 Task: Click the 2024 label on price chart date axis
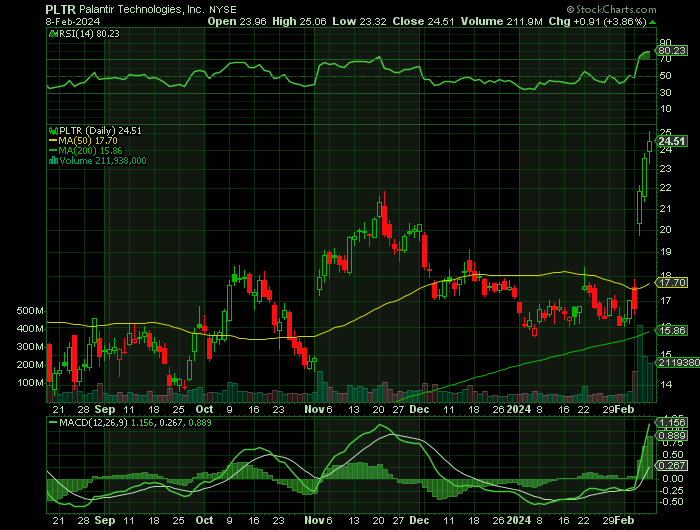click(518, 409)
